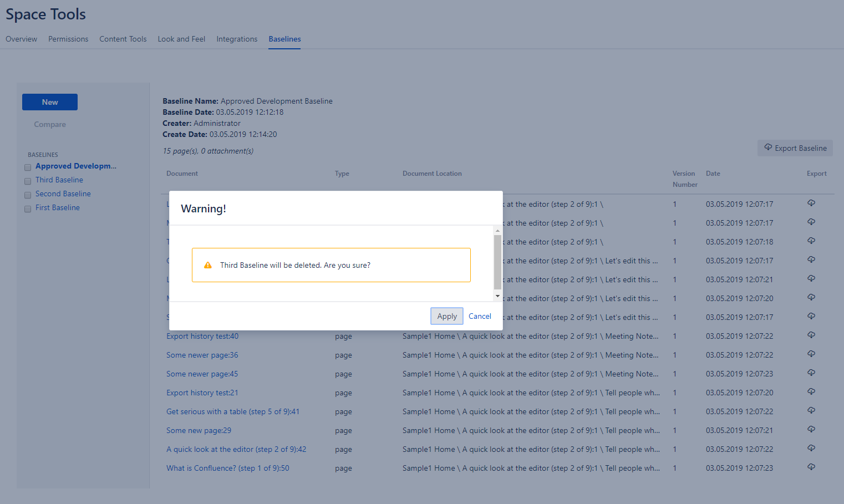Screen dimensions: 844x504
Task: Click export icon for Some newer page:45 row
Action: (x=811, y=373)
